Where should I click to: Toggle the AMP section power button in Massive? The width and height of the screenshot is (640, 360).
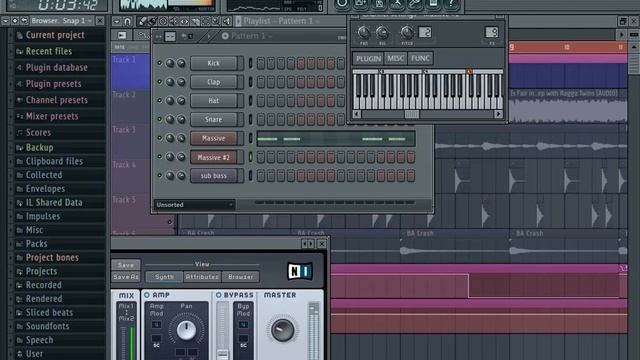[147, 295]
